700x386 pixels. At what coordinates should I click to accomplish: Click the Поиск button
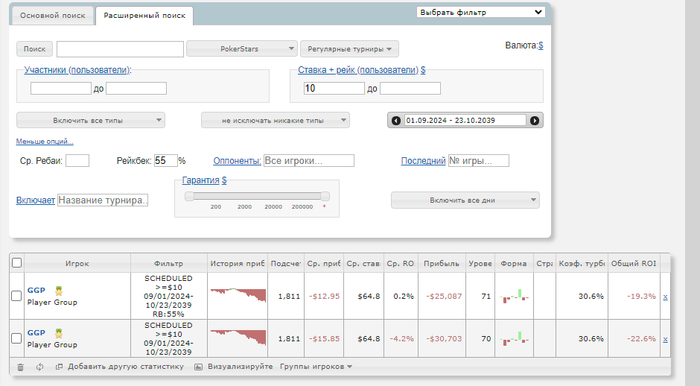click(34, 49)
